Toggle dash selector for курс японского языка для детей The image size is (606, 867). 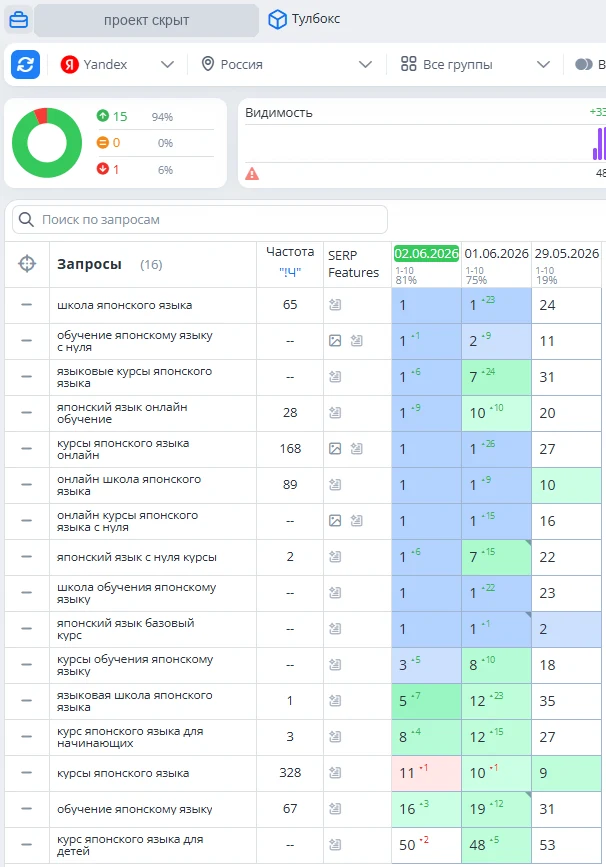27,844
